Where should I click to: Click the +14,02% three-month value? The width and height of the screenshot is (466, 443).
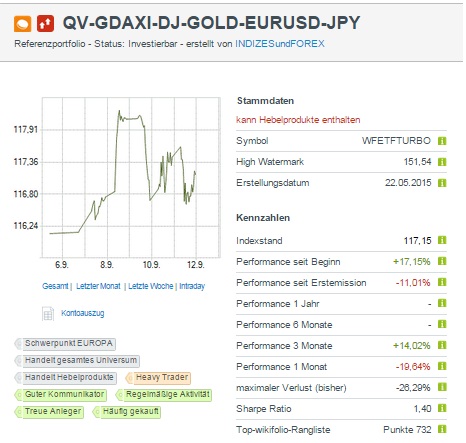pyautogui.click(x=412, y=345)
